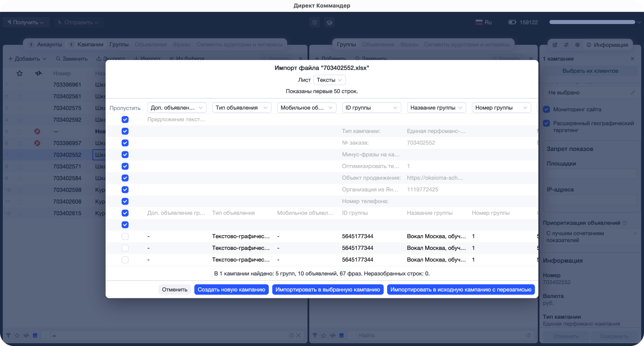
Task: Select the Группы tab of the middle panel
Action: (346, 44)
